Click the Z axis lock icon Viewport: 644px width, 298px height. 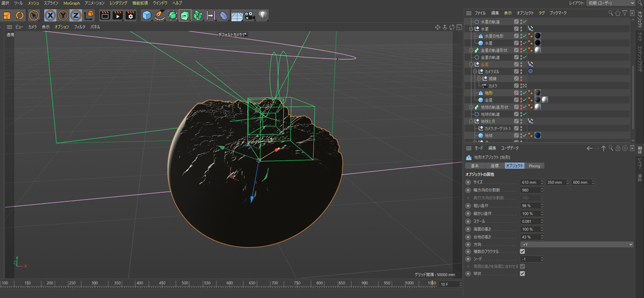click(76, 16)
